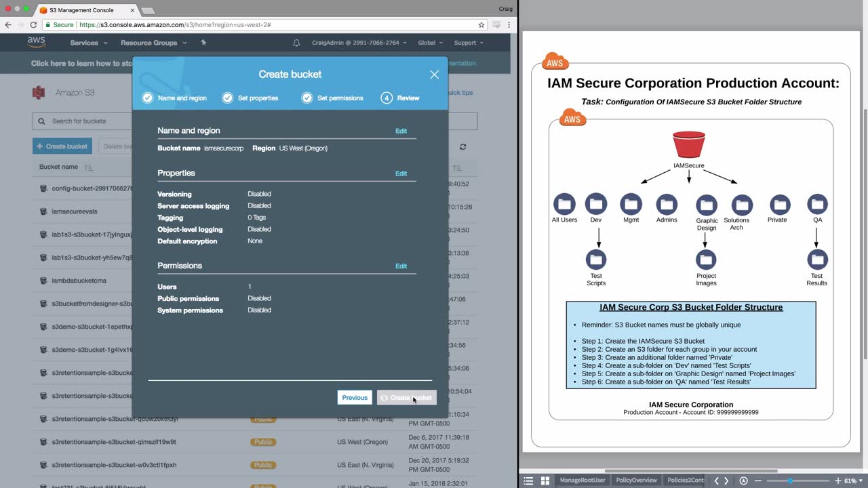This screenshot has width=868, height=488.
Task: Click the zoom slider handle
Action: pyautogui.click(x=790, y=481)
